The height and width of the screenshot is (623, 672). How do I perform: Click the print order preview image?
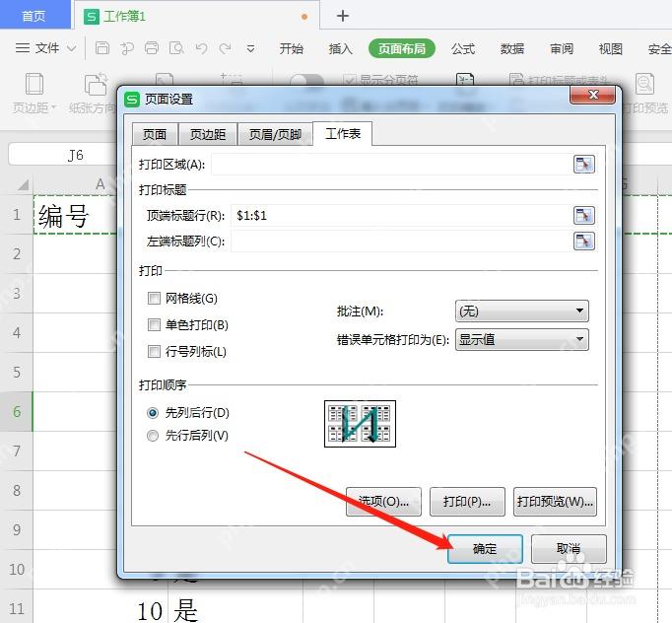pyautogui.click(x=360, y=424)
